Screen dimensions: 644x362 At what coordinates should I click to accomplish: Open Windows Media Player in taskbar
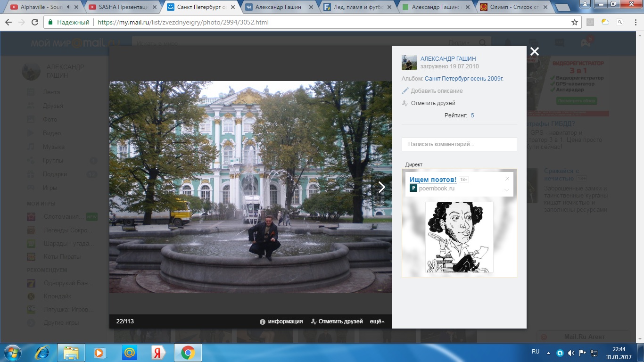99,353
